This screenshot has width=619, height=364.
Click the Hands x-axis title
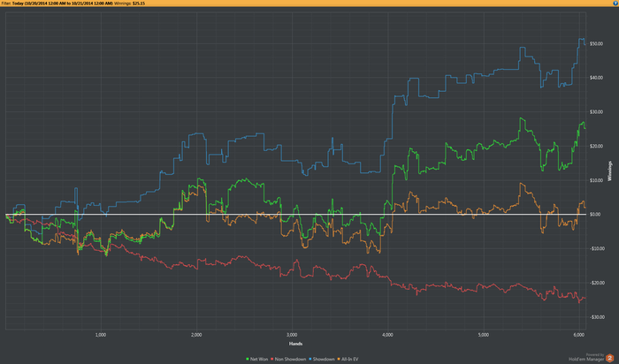295,344
